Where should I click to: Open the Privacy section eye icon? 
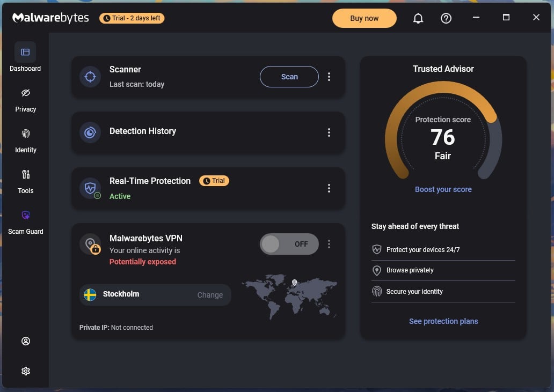click(x=25, y=93)
